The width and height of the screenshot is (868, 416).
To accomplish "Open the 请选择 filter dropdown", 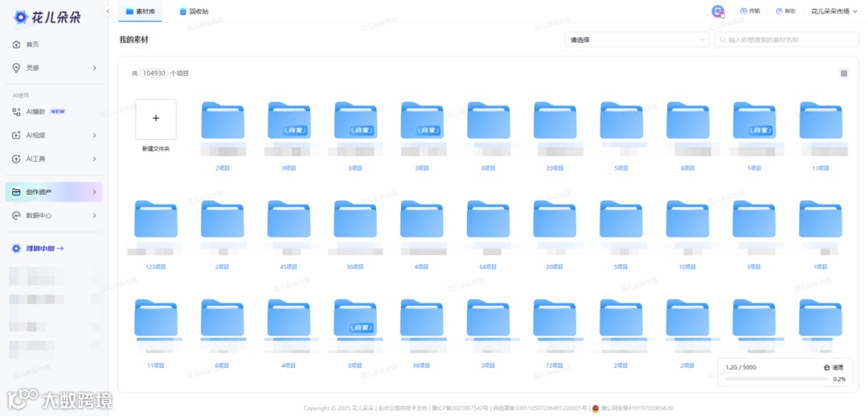I will [637, 39].
